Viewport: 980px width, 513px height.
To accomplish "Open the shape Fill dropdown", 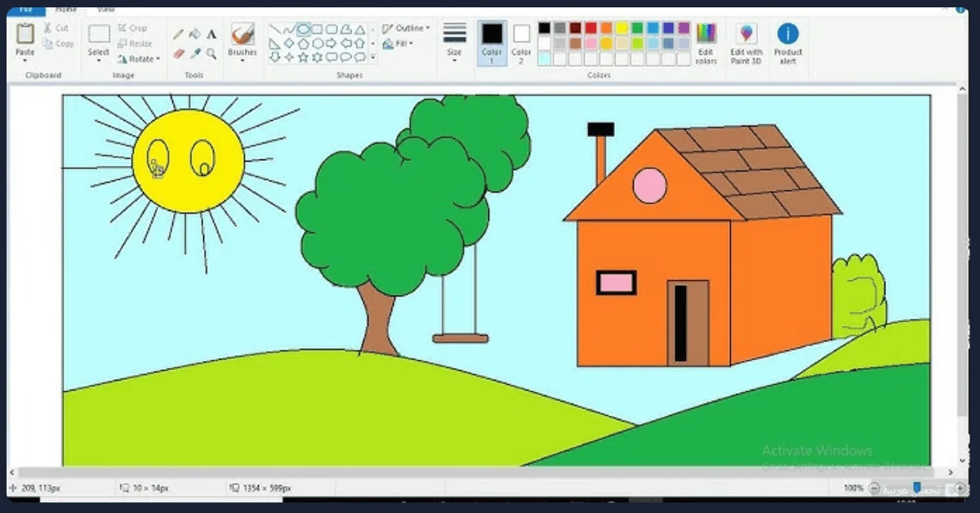I will pos(399,43).
